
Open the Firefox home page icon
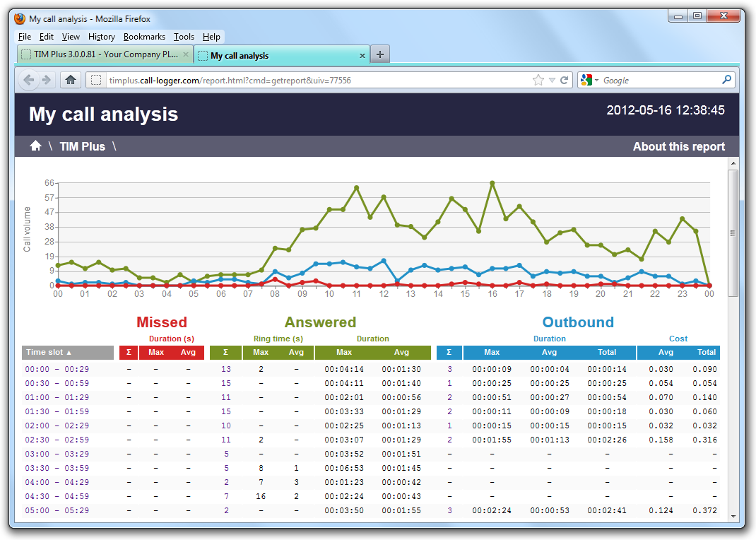(71, 80)
